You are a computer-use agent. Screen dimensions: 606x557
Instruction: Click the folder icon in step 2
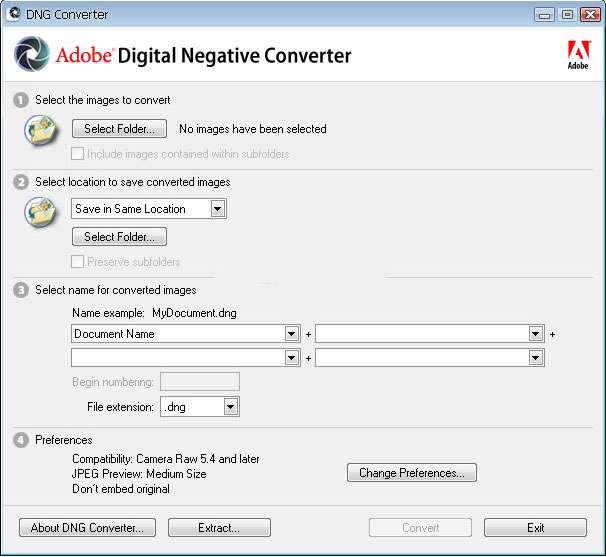pyautogui.click(x=41, y=212)
